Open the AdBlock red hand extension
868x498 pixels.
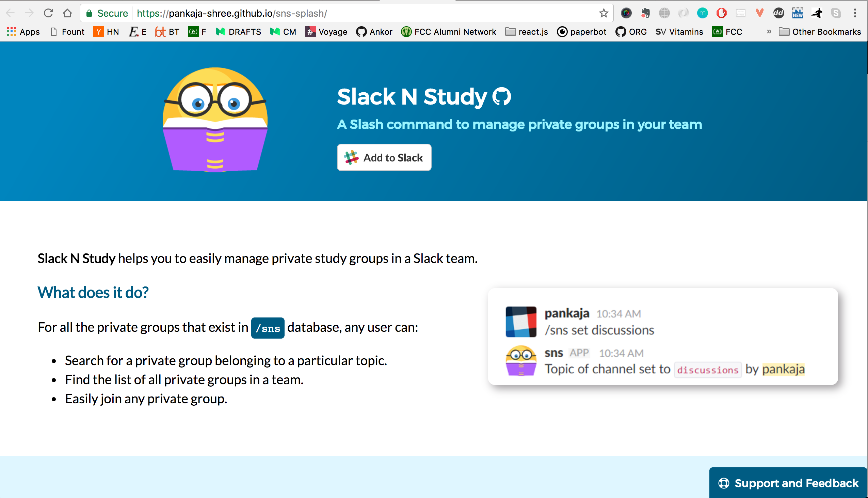721,13
